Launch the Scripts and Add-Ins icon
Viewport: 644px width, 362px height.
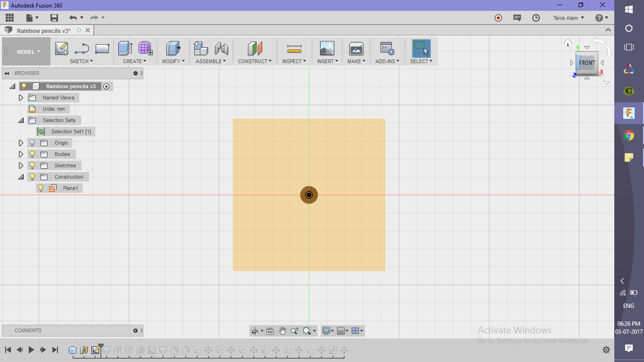pos(387,49)
